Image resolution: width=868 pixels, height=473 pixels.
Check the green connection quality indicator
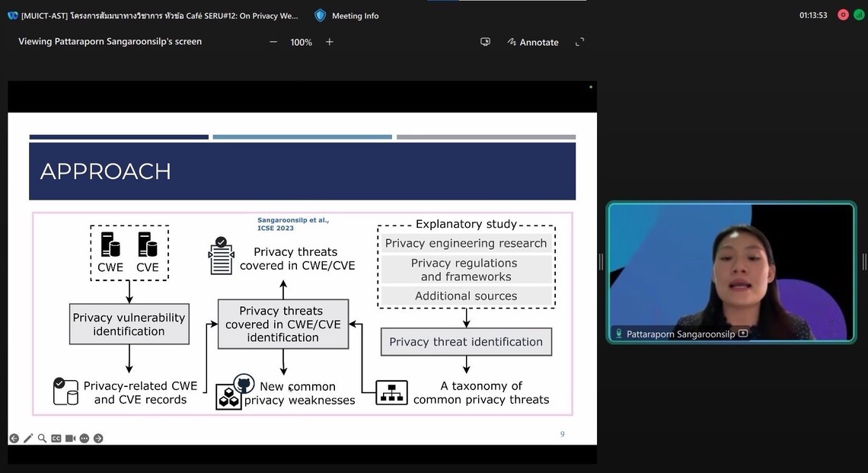tap(859, 14)
